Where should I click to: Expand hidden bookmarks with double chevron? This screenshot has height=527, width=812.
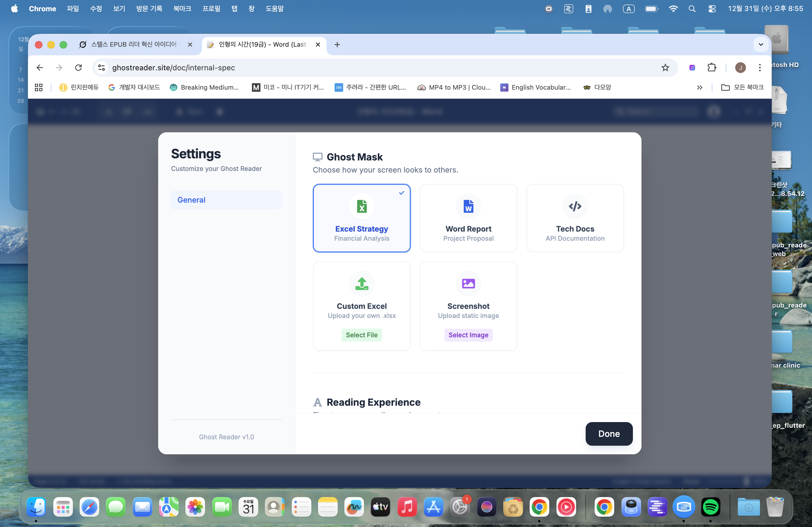click(699, 87)
